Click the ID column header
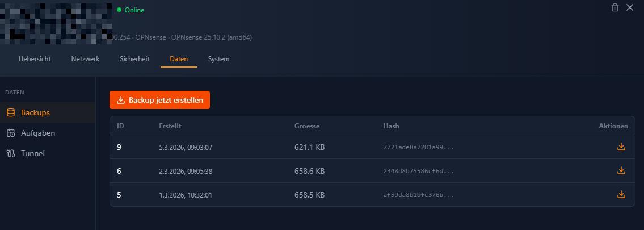 [120, 126]
